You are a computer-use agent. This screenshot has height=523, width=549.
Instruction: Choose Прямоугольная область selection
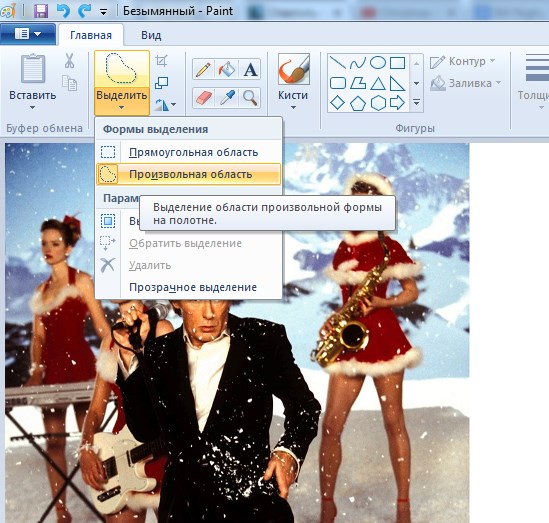tap(188, 152)
